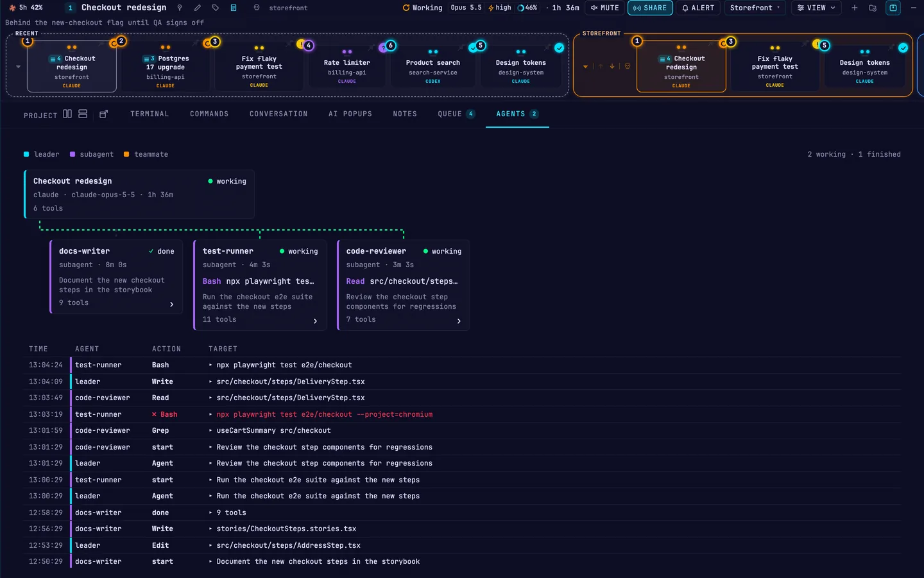Expand the test-runner card chevron
Image resolution: width=924 pixels, height=578 pixels.
315,321
